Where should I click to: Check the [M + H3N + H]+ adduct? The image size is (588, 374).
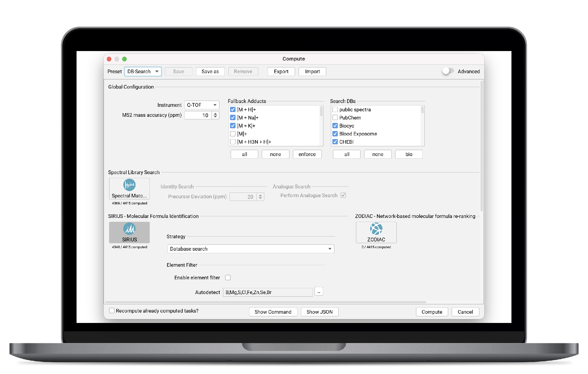click(233, 142)
